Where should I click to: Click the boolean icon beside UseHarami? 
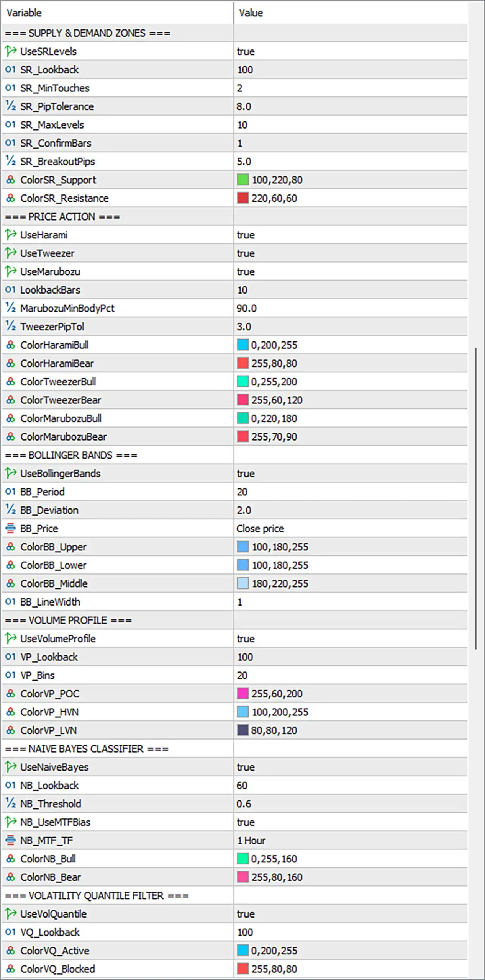pos(11,235)
